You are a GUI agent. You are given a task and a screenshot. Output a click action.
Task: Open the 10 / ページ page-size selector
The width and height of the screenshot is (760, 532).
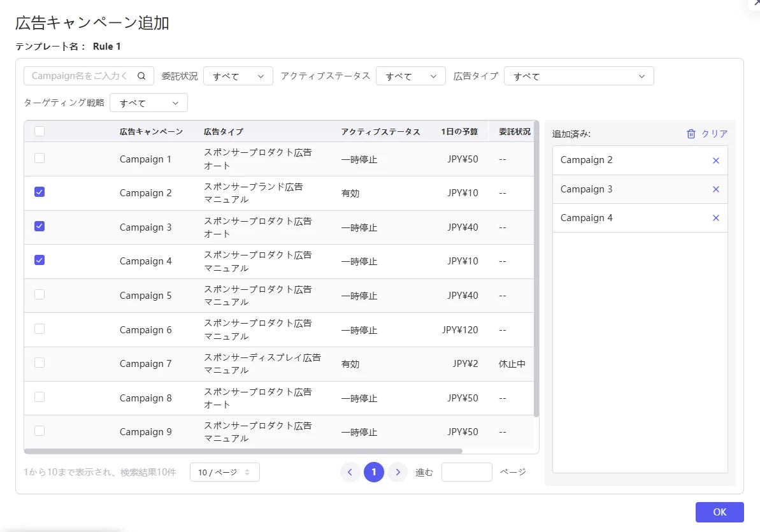point(224,472)
